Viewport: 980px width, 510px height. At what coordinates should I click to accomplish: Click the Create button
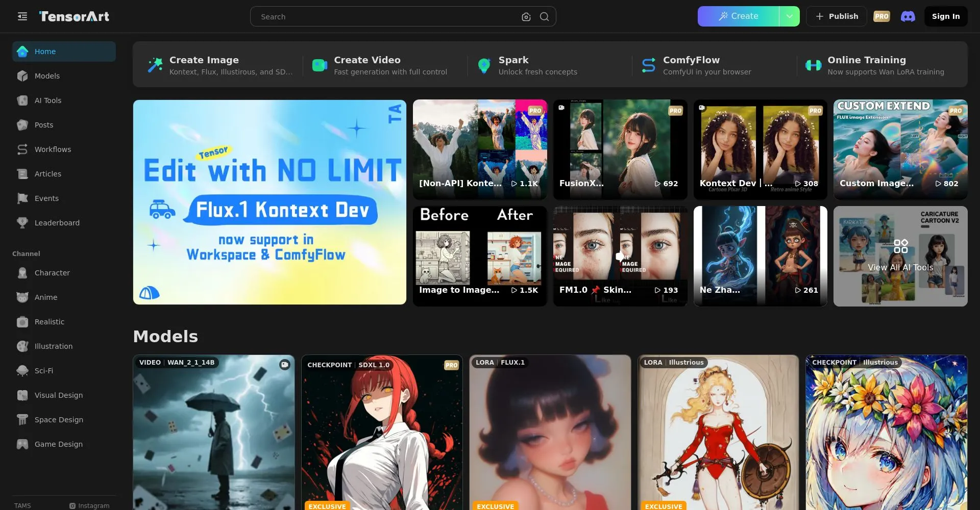(739, 16)
